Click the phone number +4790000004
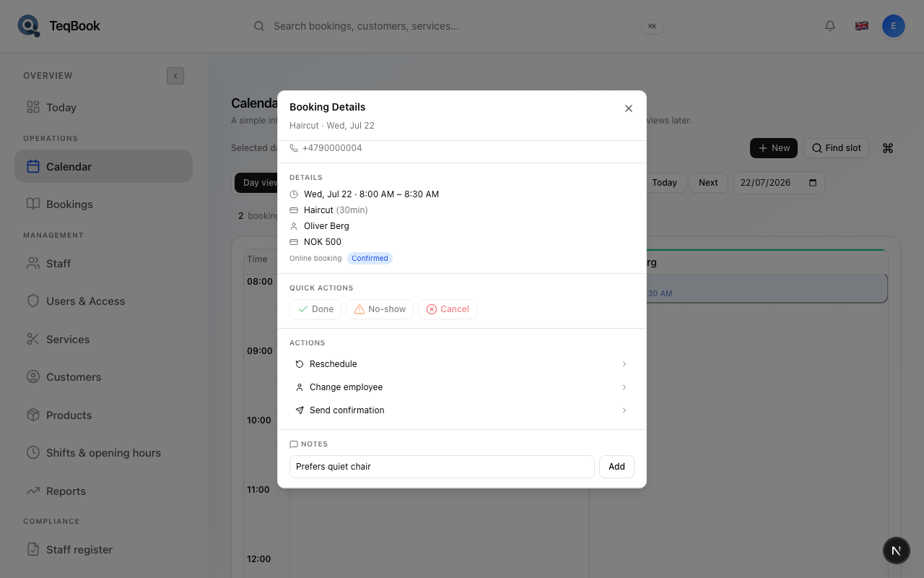The image size is (924, 578). (332, 148)
